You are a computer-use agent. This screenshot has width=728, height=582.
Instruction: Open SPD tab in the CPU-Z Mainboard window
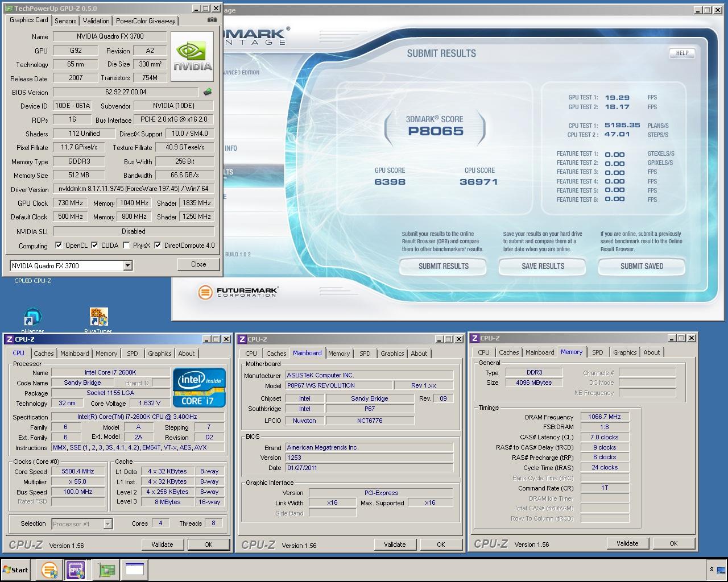[x=365, y=354]
